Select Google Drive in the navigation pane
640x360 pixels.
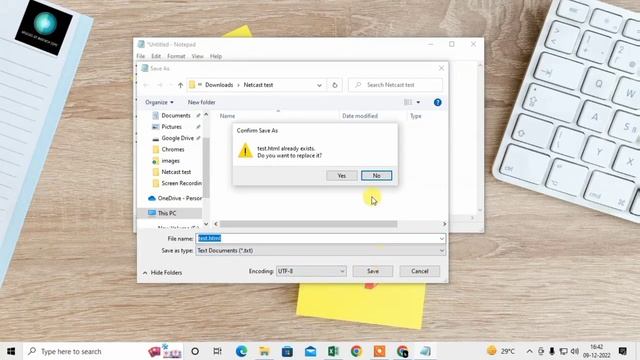coord(178,138)
